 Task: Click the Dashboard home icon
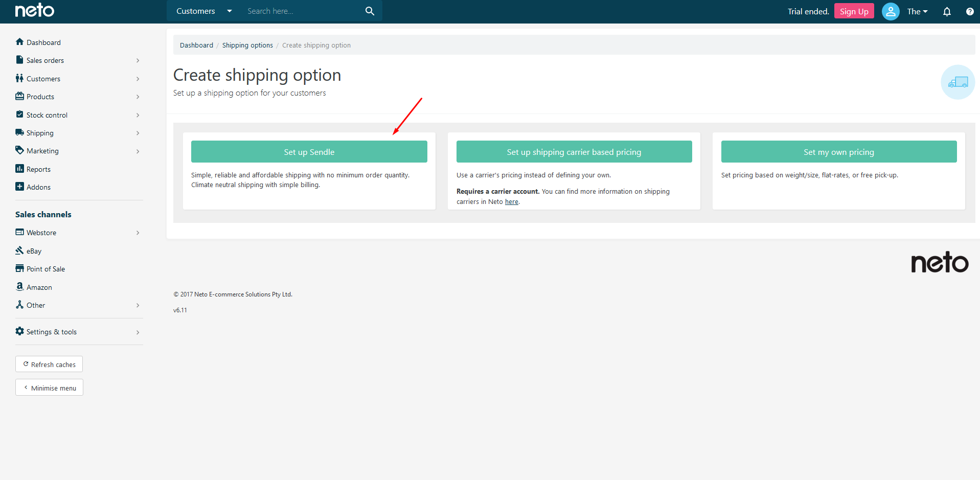pos(19,42)
